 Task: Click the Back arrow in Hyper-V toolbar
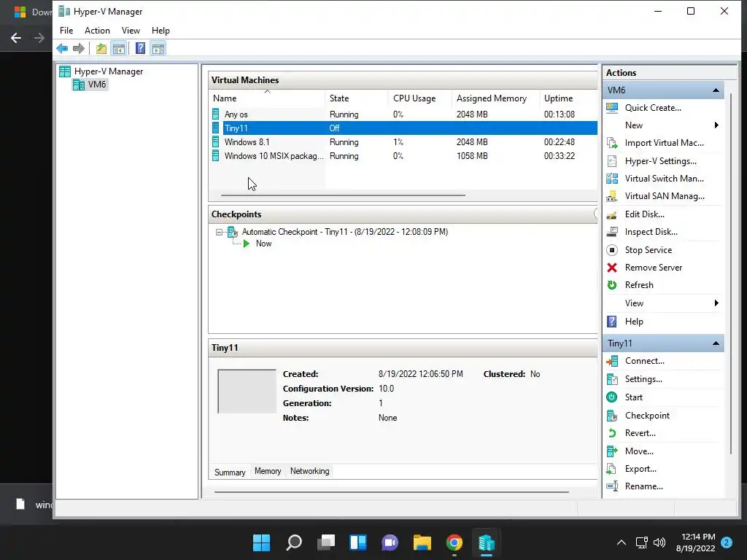click(62, 49)
